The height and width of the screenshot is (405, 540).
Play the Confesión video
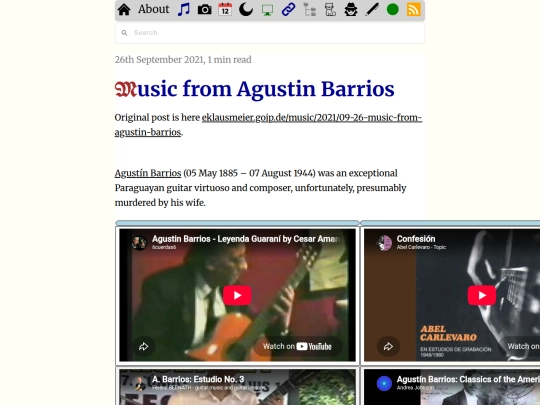pyautogui.click(x=482, y=295)
